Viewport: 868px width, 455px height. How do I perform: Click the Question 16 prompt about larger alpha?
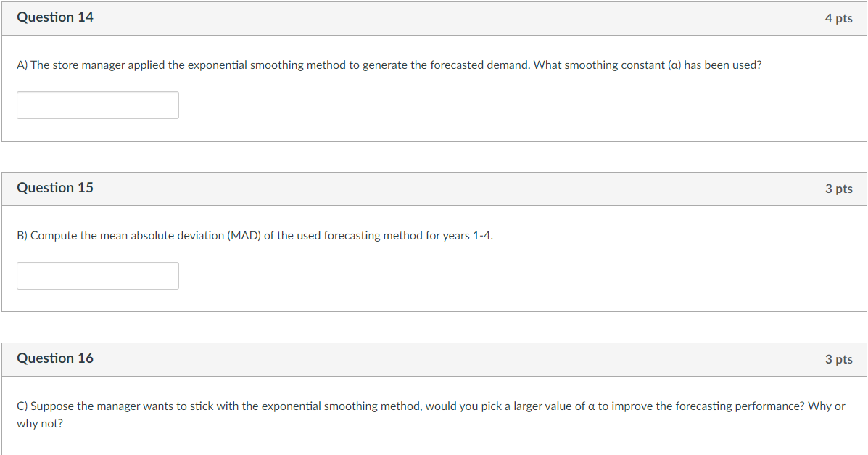(x=430, y=406)
